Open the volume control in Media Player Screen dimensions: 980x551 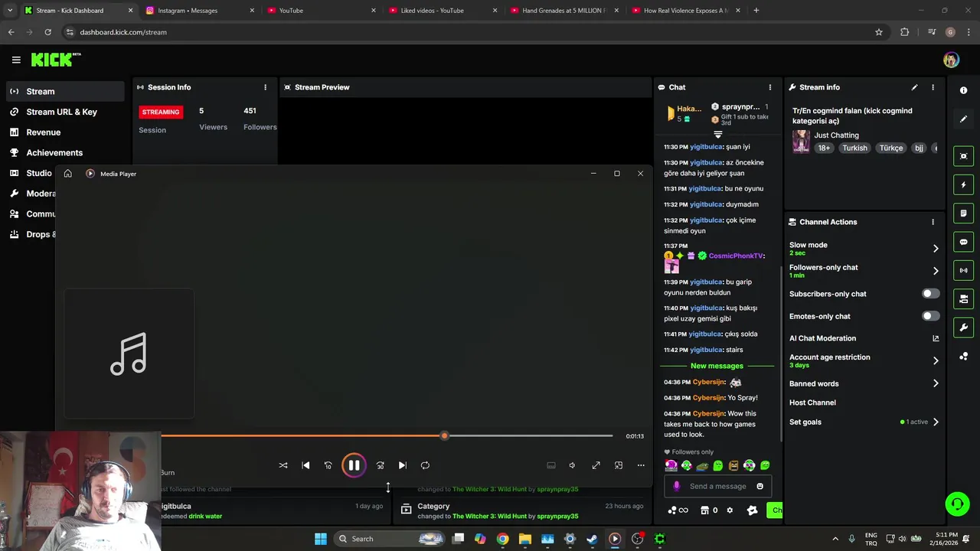coord(572,465)
